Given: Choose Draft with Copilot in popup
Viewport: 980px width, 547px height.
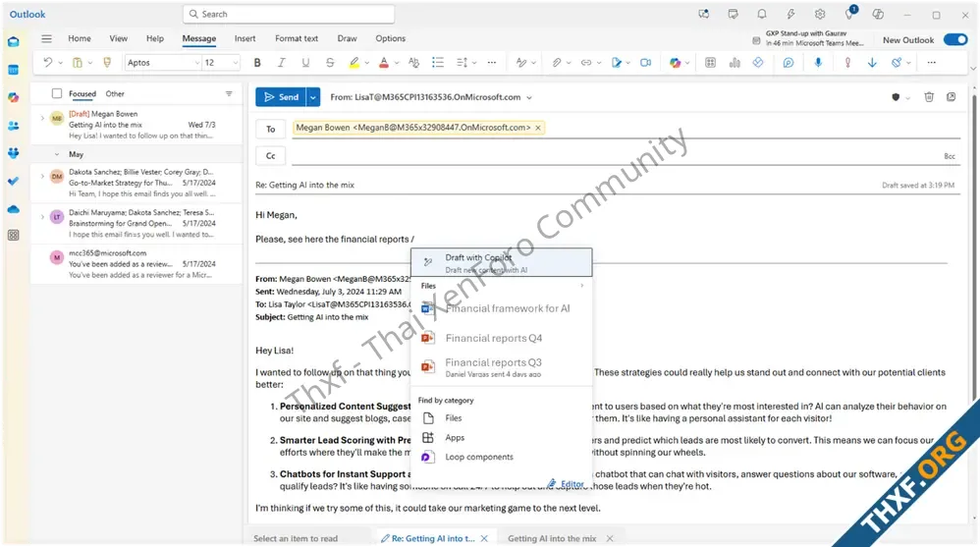Looking at the screenshot, I should click(501, 262).
